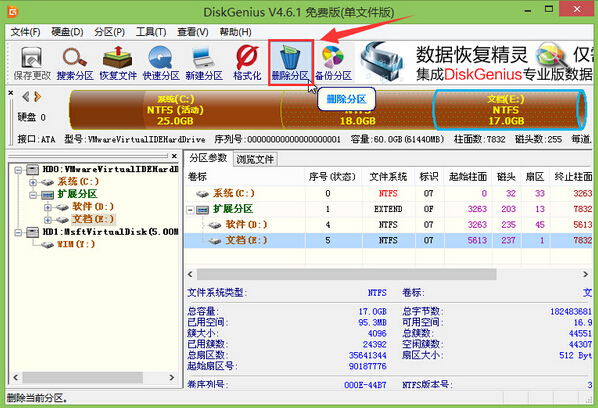598x408 pixels.
Task: Choose the 格式化 (Format) toolbar icon
Action: tap(247, 63)
